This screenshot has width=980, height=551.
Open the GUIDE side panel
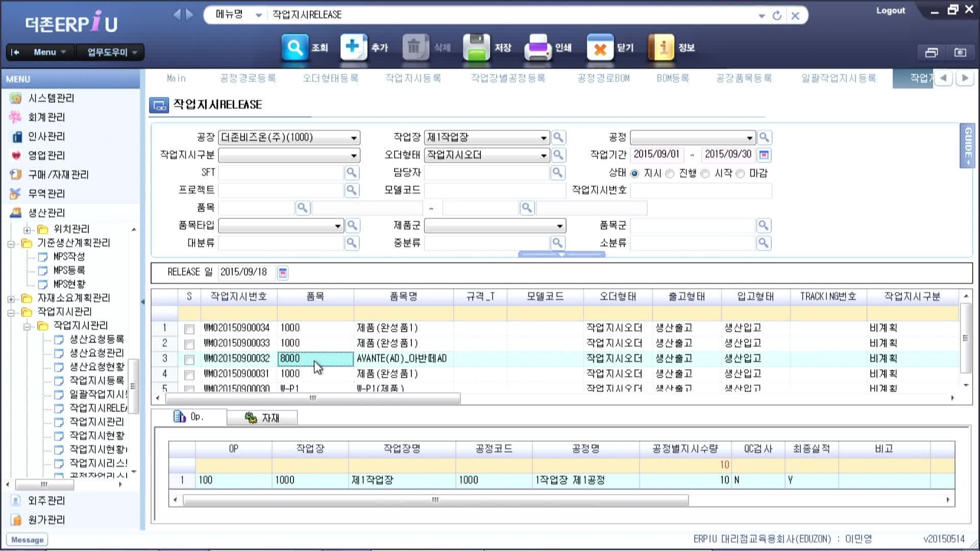[967, 146]
